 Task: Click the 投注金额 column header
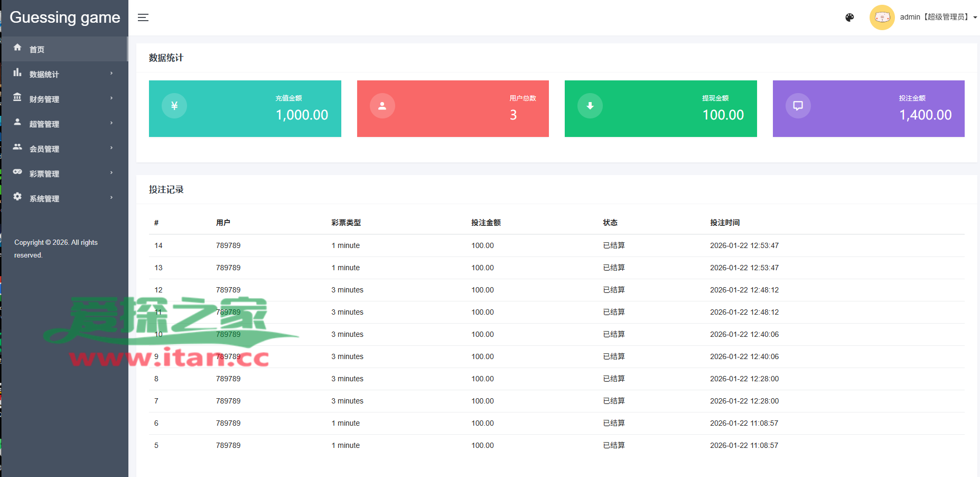coord(486,223)
